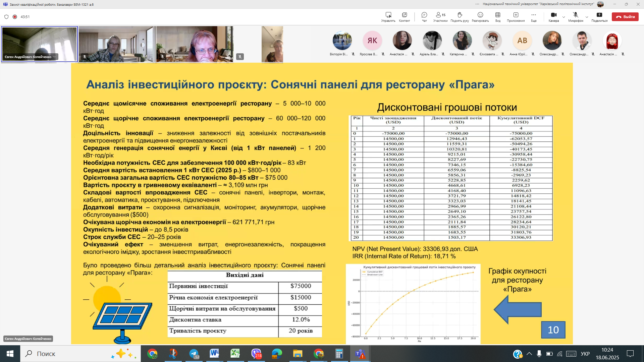
Task: Expand the camera options dropdown arrow
Action: pos(563,17)
